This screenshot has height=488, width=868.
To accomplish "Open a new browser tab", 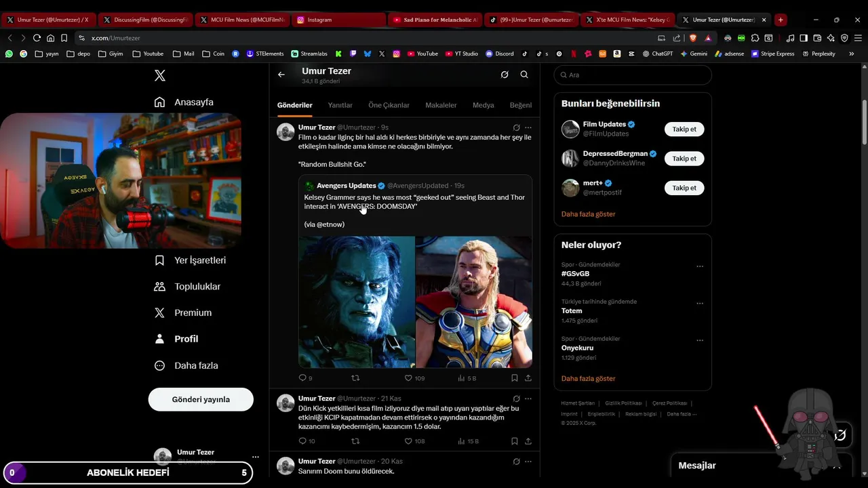I will coord(781,20).
